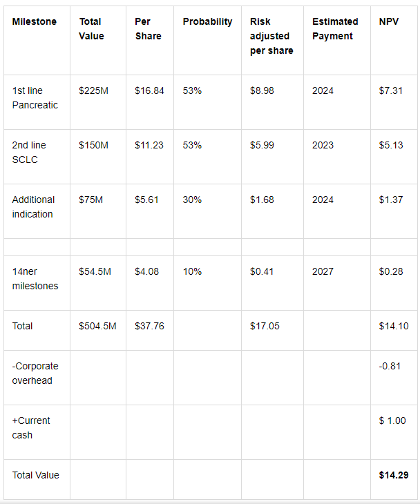
Task: Select the $17.05 risk adjusted total
Action: pyautogui.click(x=265, y=326)
